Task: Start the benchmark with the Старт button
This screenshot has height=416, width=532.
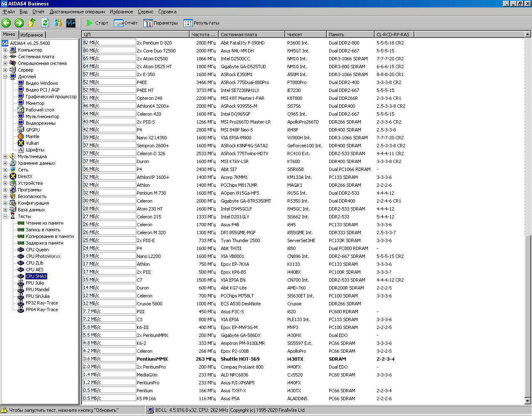Action: click(x=98, y=23)
